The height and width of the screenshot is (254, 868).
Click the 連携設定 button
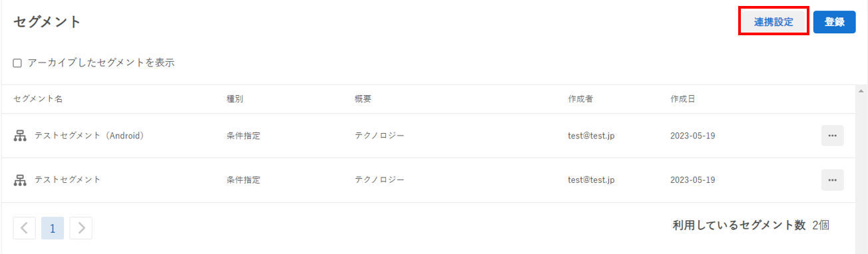tap(773, 21)
